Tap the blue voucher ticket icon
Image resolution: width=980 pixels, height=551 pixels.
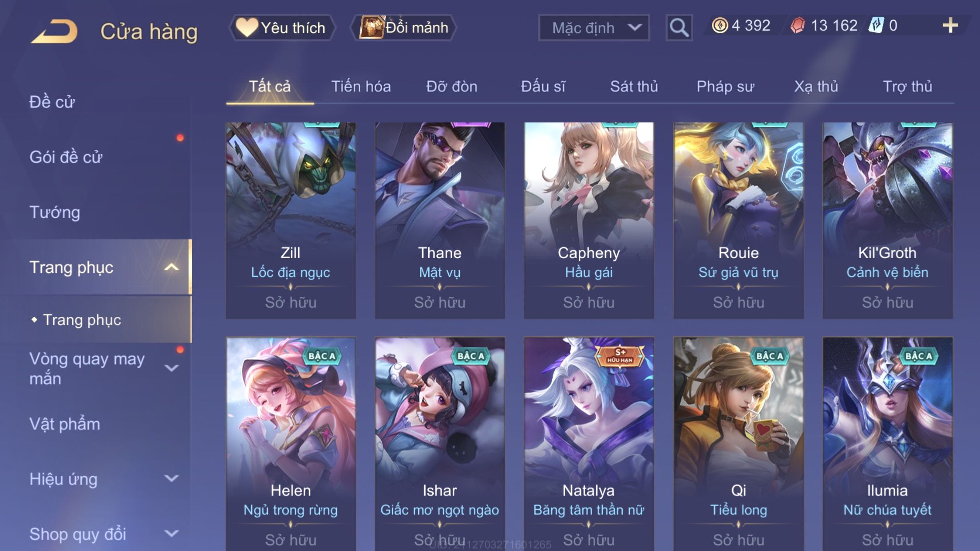(876, 25)
